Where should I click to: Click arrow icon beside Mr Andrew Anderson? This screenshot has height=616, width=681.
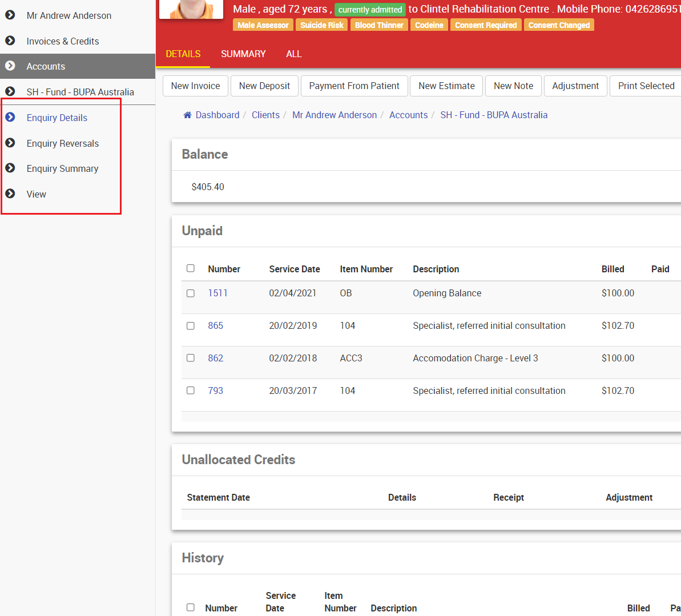10,15
